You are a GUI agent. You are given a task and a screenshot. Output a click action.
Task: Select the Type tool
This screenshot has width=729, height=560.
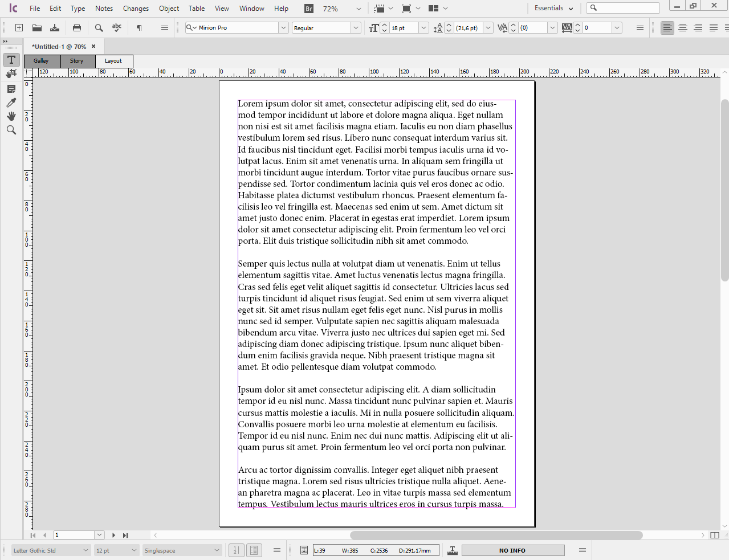pyautogui.click(x=11, y=60)
